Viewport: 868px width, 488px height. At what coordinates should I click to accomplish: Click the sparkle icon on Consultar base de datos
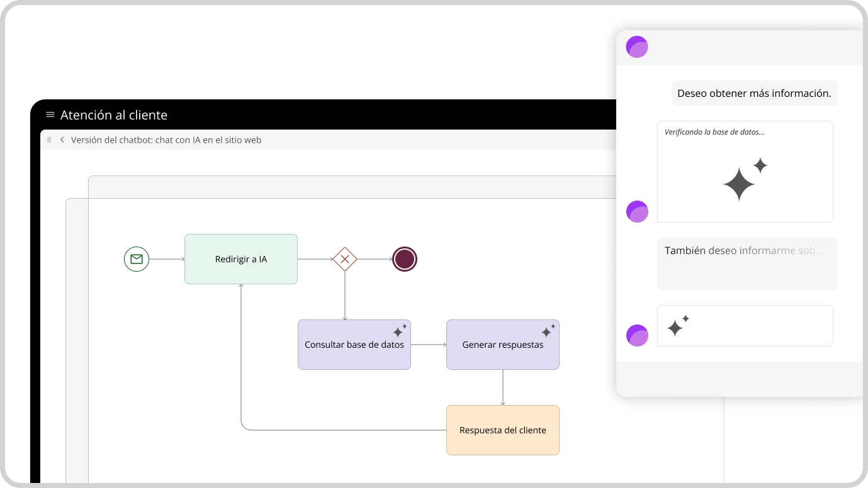pyautogui.click(x=400, y=331)
